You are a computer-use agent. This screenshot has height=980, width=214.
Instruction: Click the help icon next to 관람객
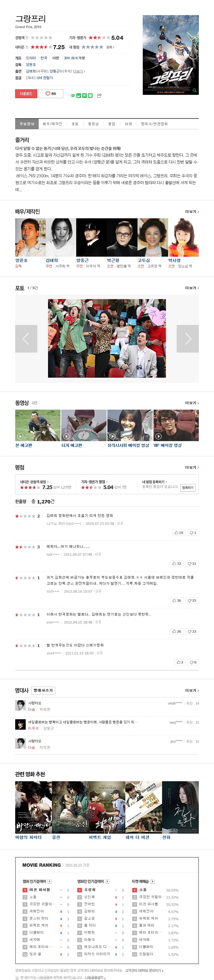27,38
